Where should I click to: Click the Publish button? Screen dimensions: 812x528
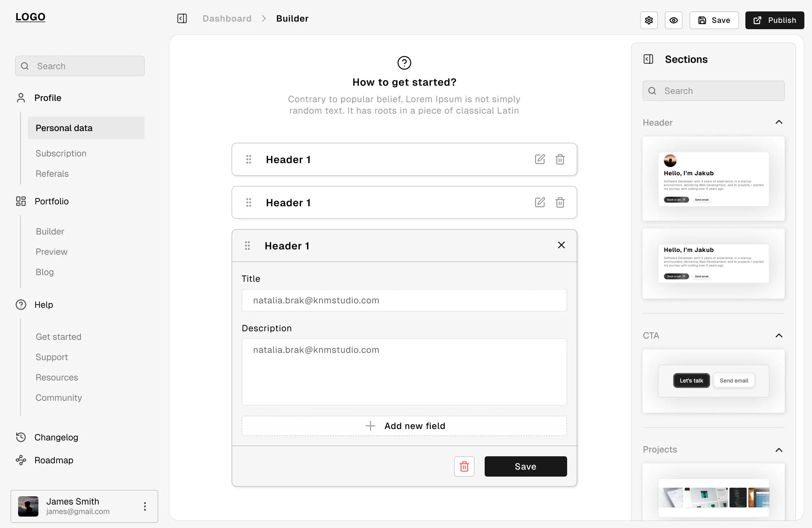click(x=775, y=20)
